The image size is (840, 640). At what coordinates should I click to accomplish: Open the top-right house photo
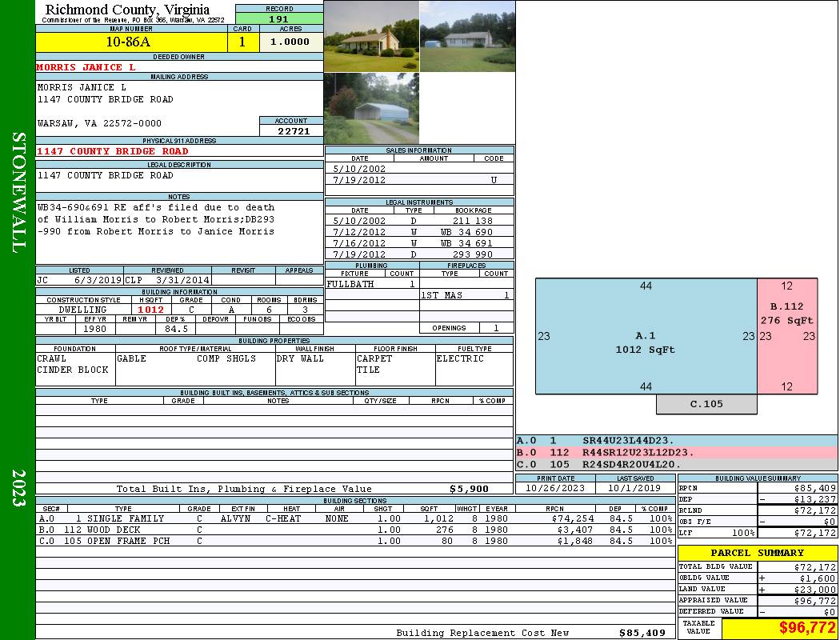pos(467,36)
